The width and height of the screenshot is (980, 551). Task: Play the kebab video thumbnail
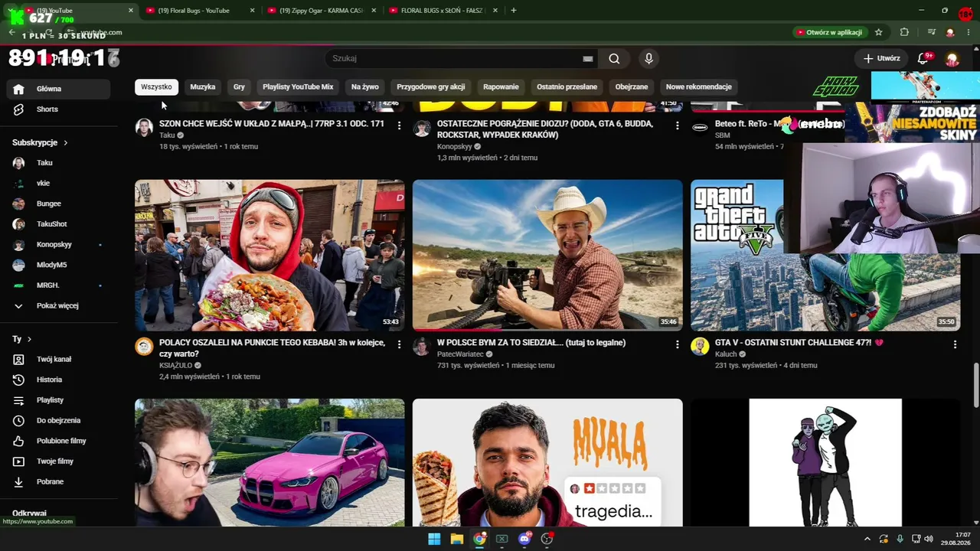coord(269,256)
